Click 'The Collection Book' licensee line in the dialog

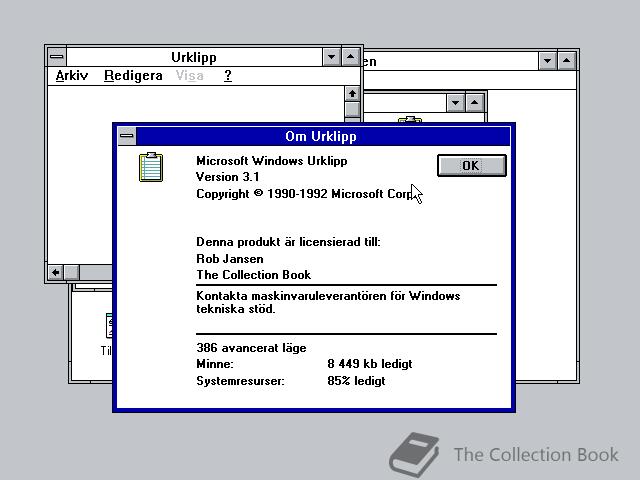(253, 275)
